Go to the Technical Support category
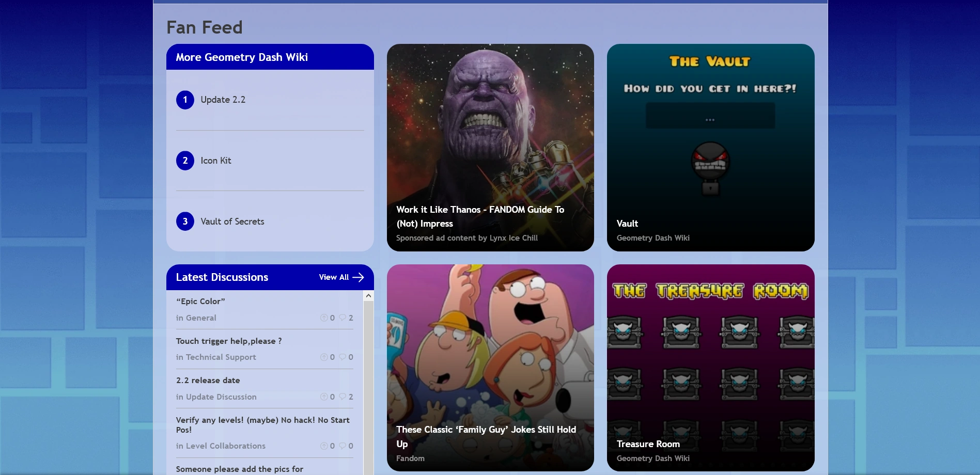 tap(221, 357)
